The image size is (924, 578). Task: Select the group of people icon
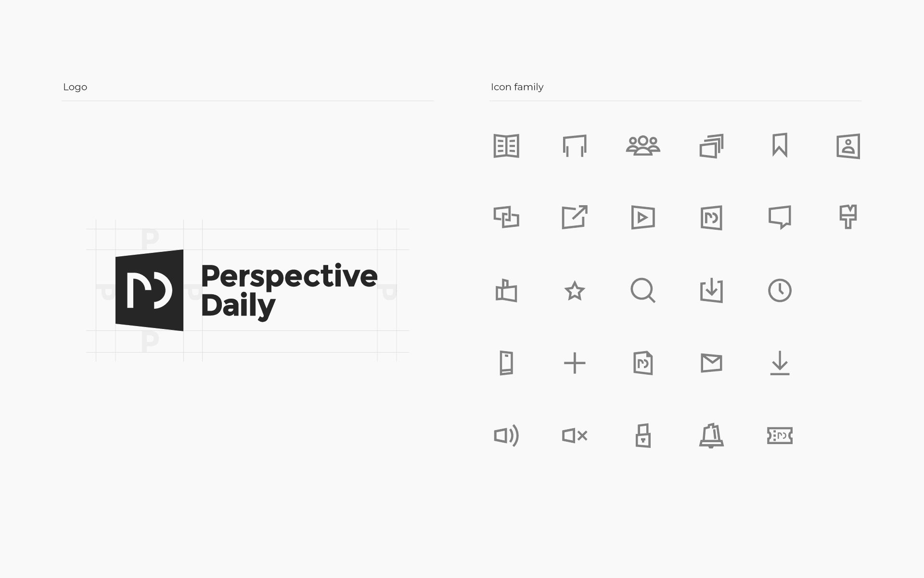643,145
